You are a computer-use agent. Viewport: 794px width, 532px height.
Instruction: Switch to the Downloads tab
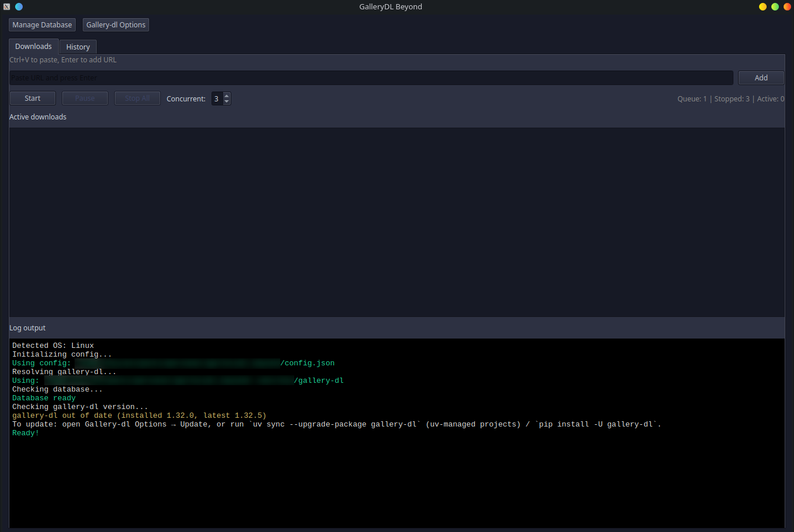pyautogui.click(x=33, y=47)
